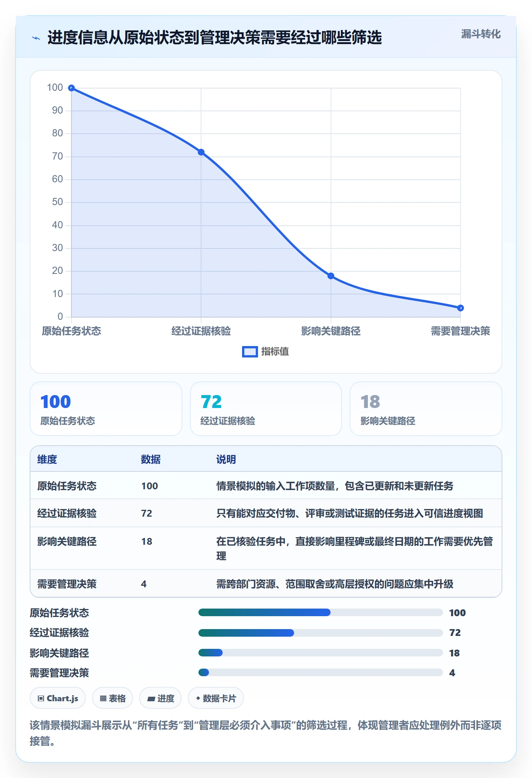Click the value 4 in the table
Screen dimensions: 532x778
point(144,584)
